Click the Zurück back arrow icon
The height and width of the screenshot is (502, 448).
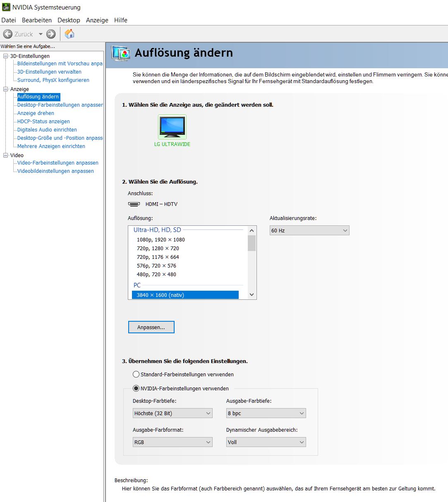[x=7, y=34]
